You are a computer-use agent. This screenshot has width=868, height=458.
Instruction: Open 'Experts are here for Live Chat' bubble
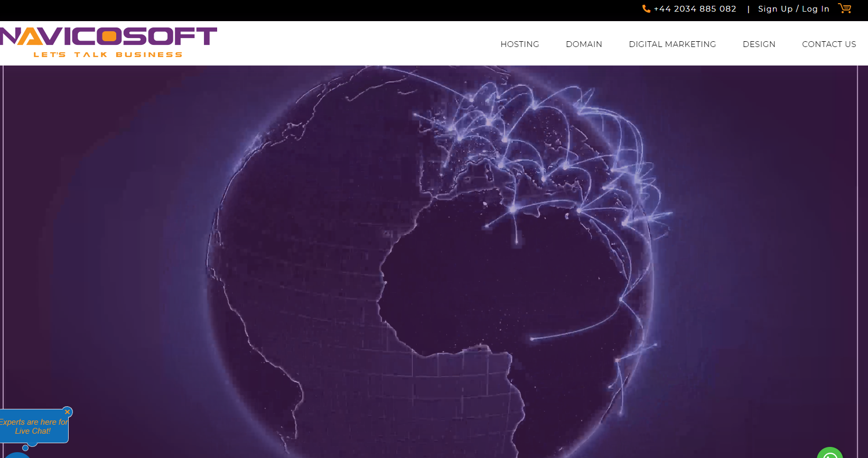coord(34,426)
